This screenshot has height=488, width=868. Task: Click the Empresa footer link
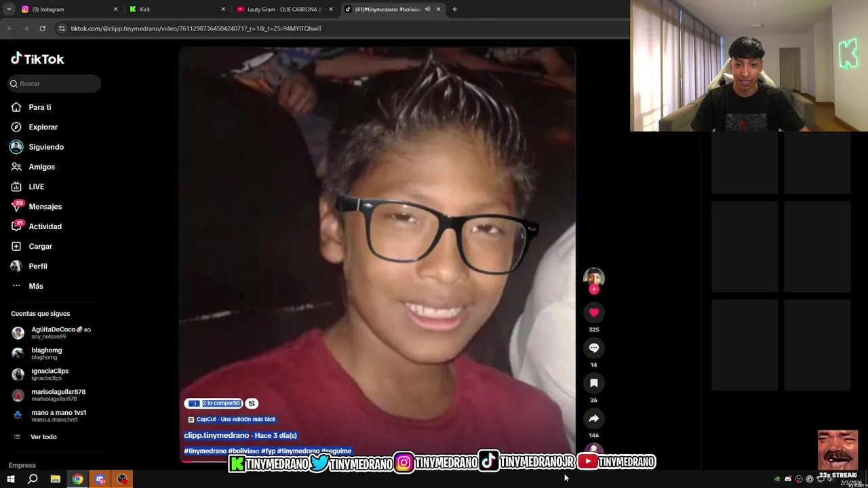pos(22,465)
